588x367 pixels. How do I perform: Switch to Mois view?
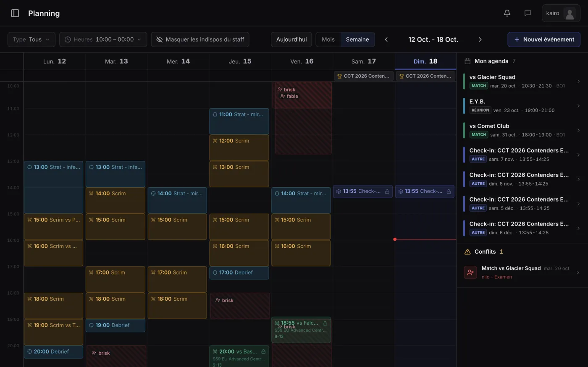[x=328, y=39]
